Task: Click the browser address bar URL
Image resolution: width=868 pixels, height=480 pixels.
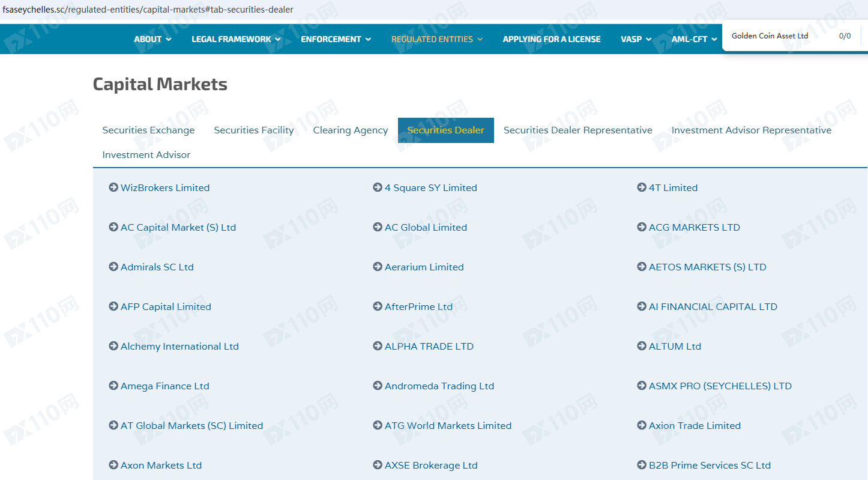Action: [148, 10]
